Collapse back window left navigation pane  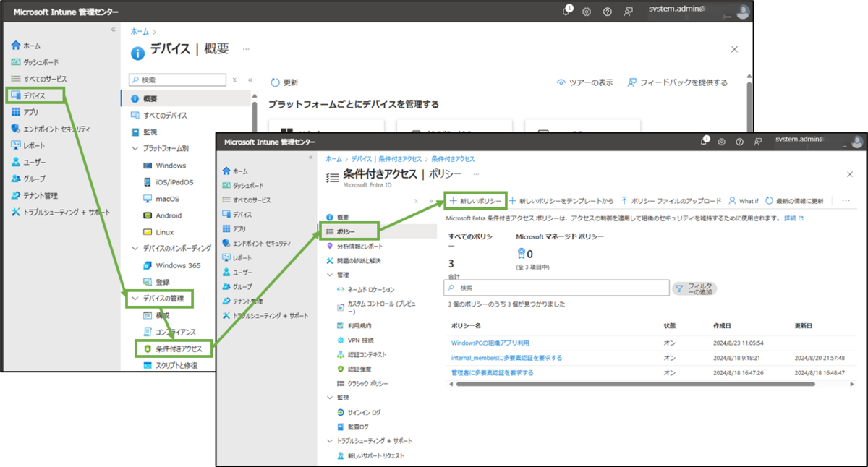click(113, 30)
